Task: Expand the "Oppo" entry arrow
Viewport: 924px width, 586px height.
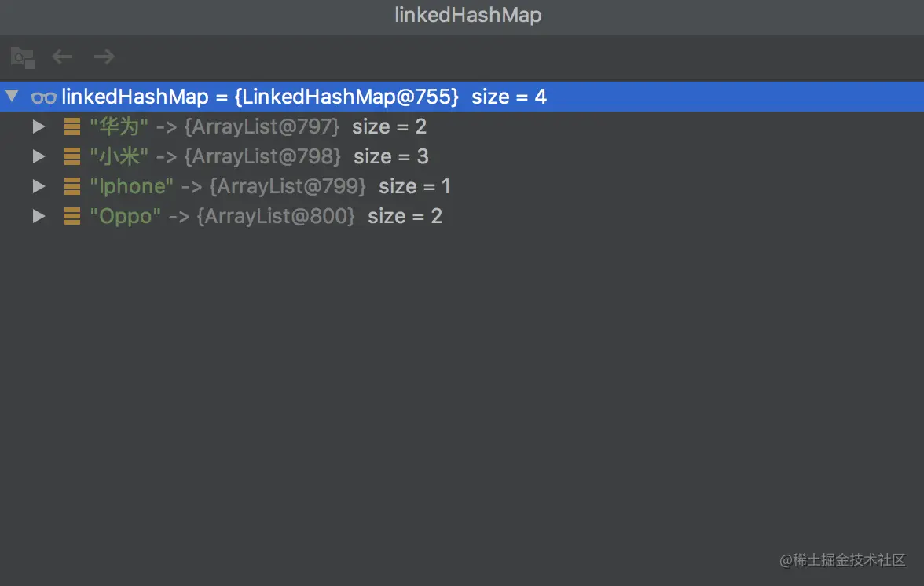Action: [x=39, y=216]
